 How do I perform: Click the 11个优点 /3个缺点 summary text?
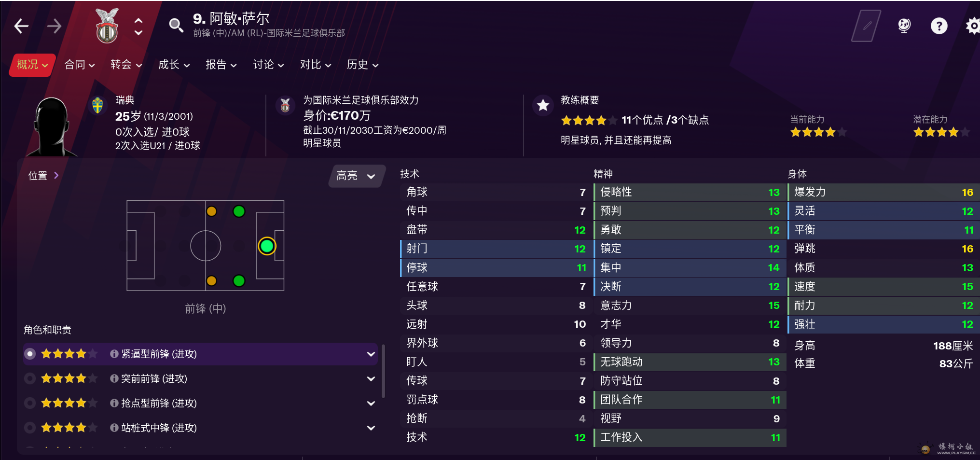pos(665,120)
